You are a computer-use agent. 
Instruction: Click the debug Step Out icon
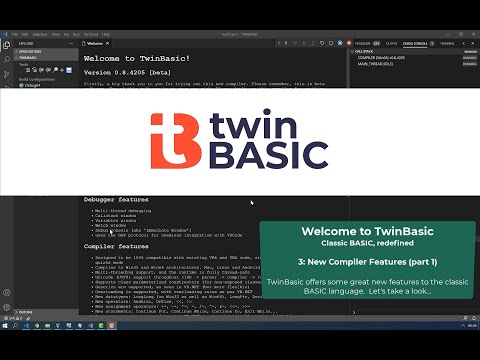coord(313,43)
